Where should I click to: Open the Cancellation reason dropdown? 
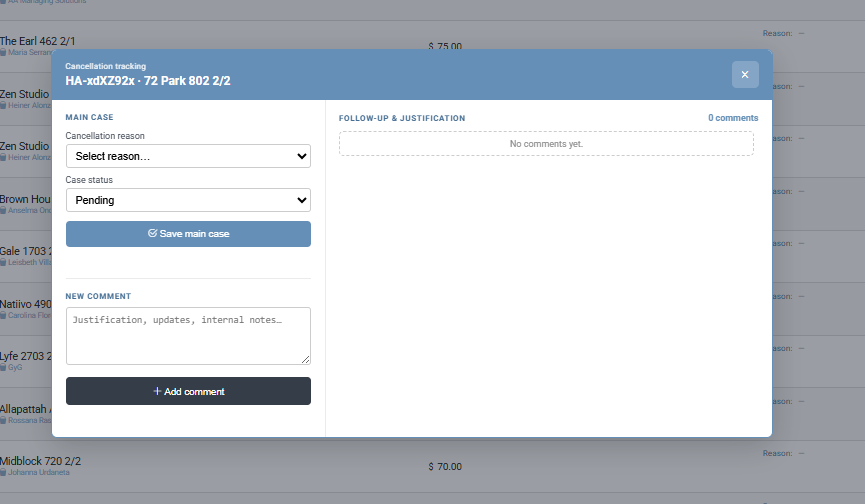pos(188,156)
